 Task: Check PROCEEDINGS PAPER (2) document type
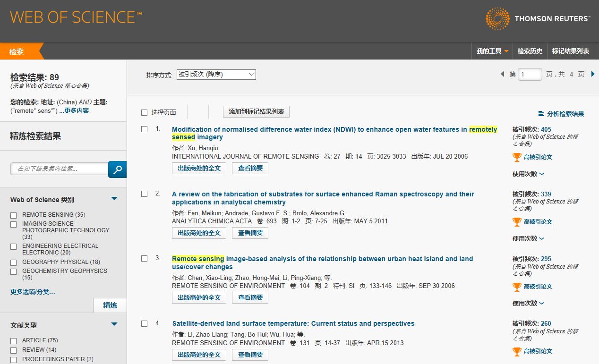[14, 360]
